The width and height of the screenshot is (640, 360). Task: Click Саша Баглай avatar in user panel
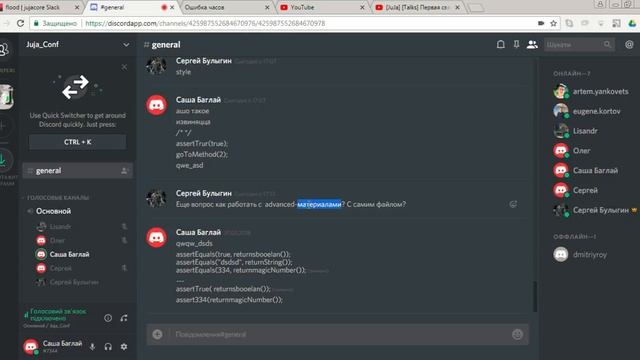click(31, 346)
